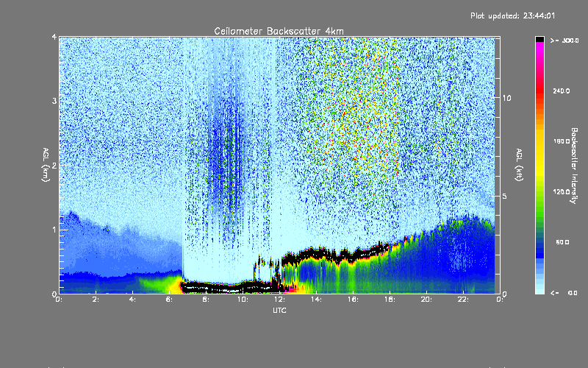Pick the black top segment of the colorbar
The height and width of the screenshot is (368, 588).
[539, 39]
